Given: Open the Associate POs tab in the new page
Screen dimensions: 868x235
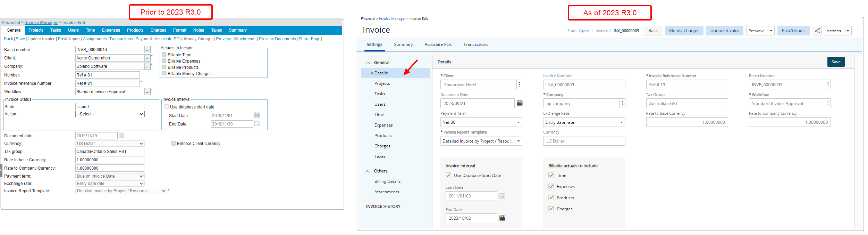Looking at the screenshot, I should (438, 44).
